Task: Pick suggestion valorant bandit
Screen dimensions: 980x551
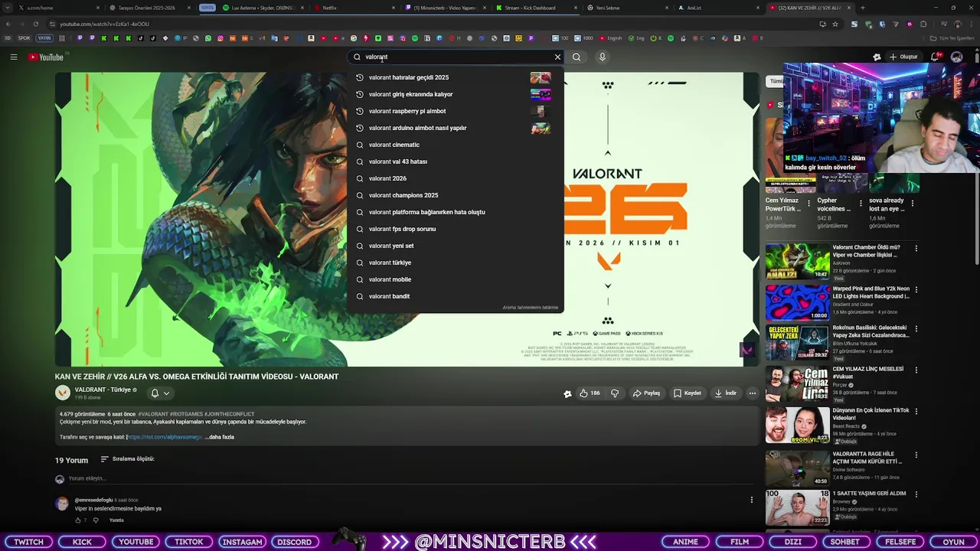Action: coord(455,296)
